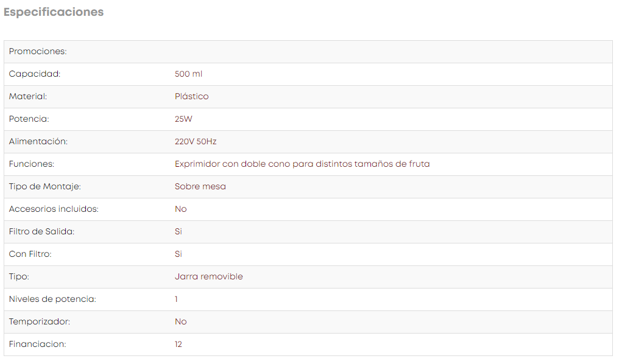Screen dimensions: 619x364
Task: Select the 220V 50Hz value
Action: coord(196,141)
